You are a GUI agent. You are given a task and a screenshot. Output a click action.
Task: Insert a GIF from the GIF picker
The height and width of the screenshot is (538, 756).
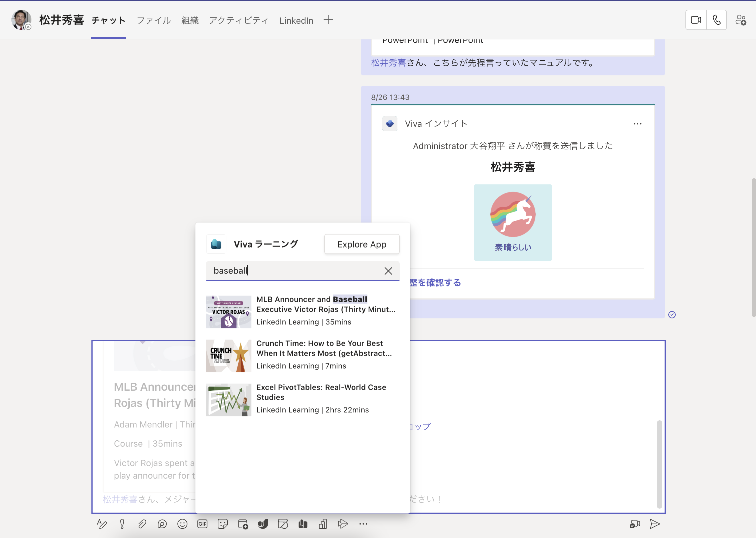coord(203,524)
